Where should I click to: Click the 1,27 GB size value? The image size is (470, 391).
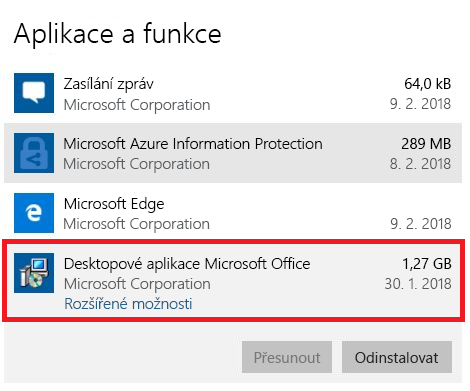coord(427,264)
